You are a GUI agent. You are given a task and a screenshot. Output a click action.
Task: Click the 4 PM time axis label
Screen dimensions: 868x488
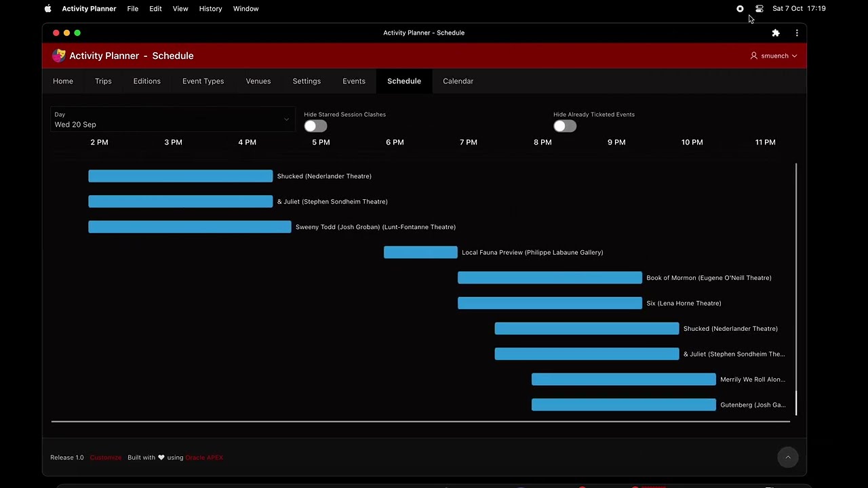pyautogui.click(x=247, y=142)
